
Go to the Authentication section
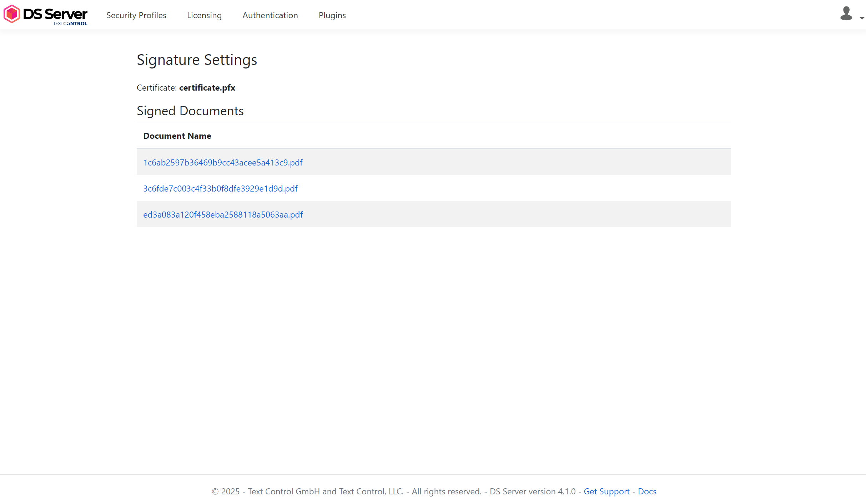[270, 15]
